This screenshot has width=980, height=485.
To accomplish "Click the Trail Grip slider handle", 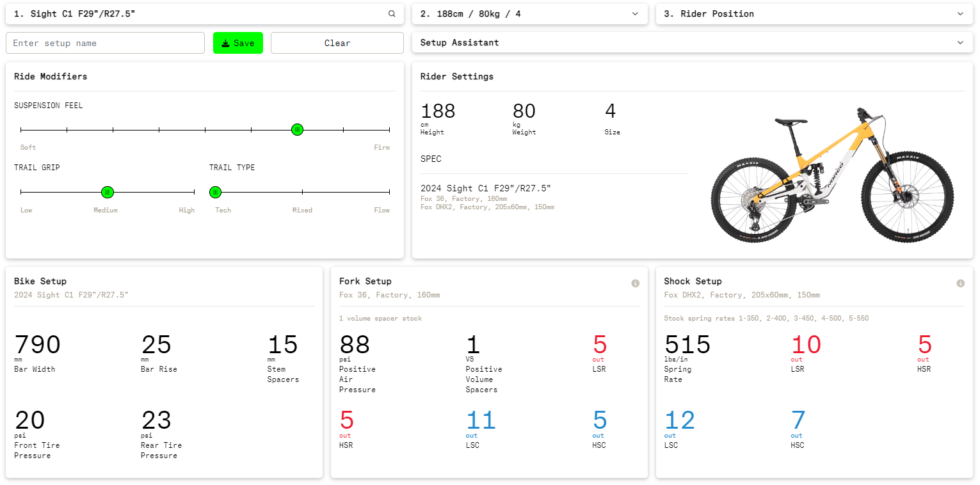I will [108, 192].
